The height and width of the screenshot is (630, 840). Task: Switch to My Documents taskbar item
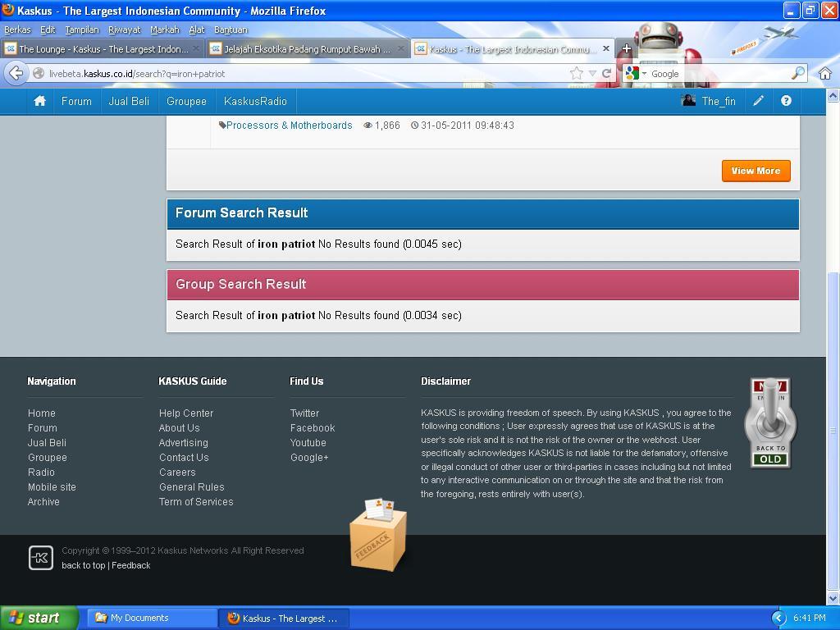coord(152,618)
